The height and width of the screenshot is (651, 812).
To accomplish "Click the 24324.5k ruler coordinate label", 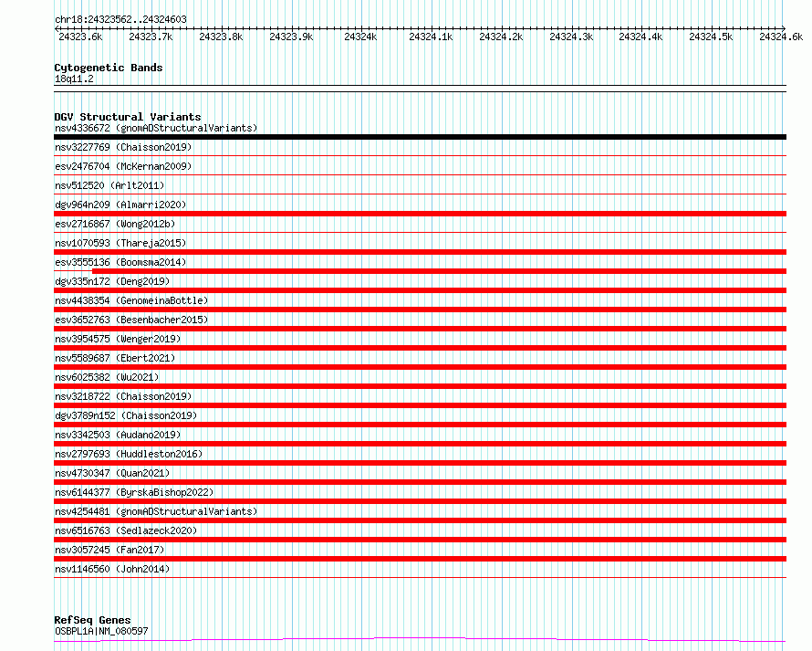I will tap(711, 37).
